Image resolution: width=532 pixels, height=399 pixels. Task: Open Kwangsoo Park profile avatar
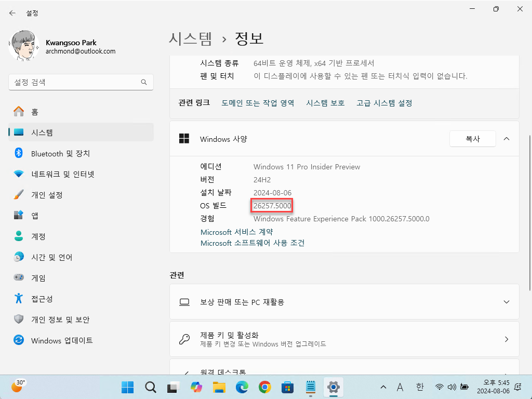click(23, 46)
